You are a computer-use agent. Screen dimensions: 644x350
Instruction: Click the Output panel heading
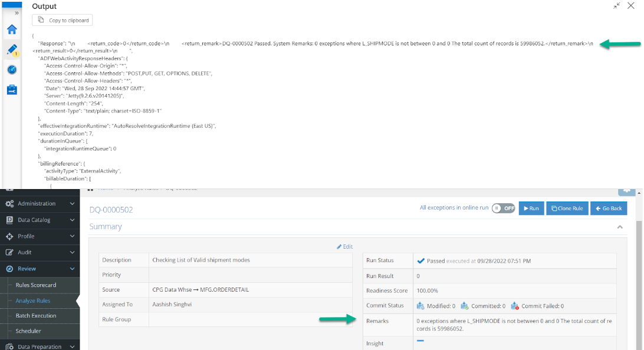tap(44, 6)
